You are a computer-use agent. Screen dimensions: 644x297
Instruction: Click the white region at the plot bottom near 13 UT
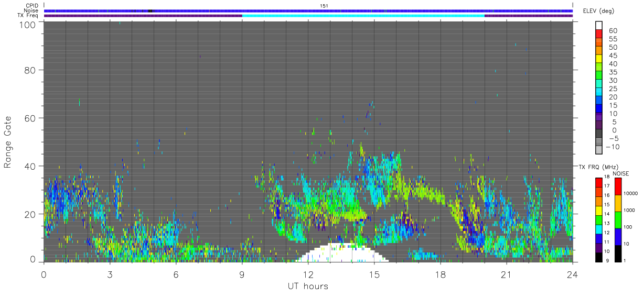tap(342, 253)
